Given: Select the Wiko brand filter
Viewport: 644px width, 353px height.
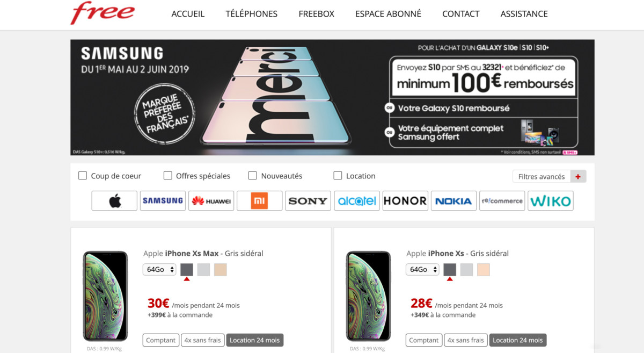Looking at the screenshot, I should 551,201.
